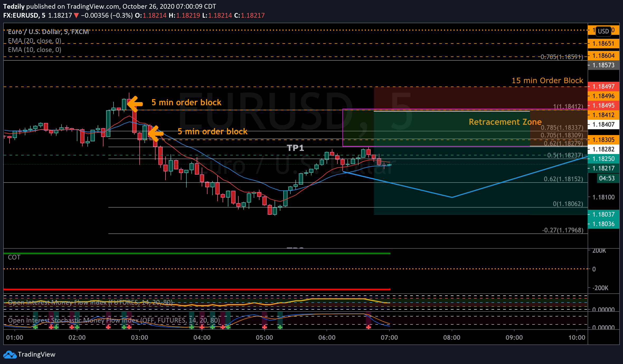This screenshot has height=364, width=623.
Task: Select the green COT upper line
Action: 197,253
